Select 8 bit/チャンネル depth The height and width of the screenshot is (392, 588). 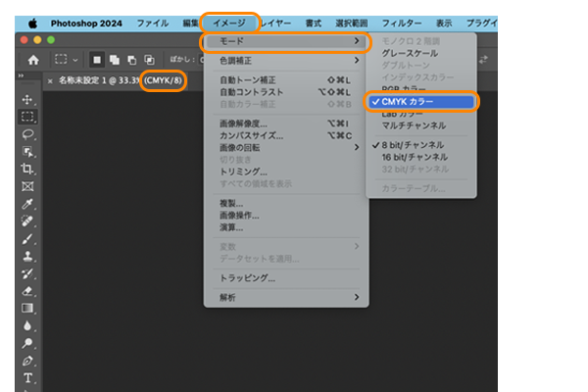[421, 145]
